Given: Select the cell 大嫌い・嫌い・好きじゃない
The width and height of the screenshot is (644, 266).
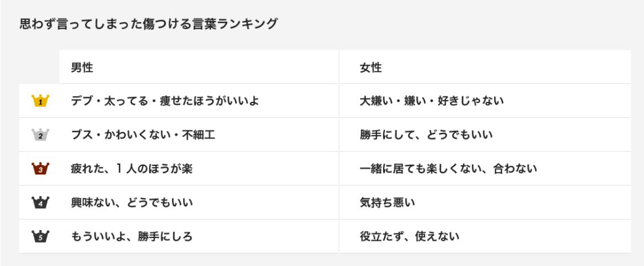Looking at the screenshot, I should (431, 101).
